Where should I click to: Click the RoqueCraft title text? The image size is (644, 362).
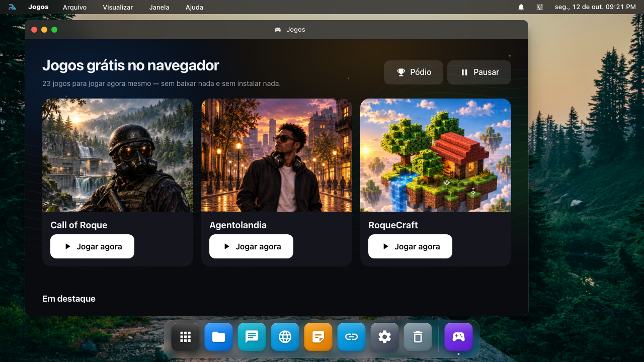pos(393,225)
